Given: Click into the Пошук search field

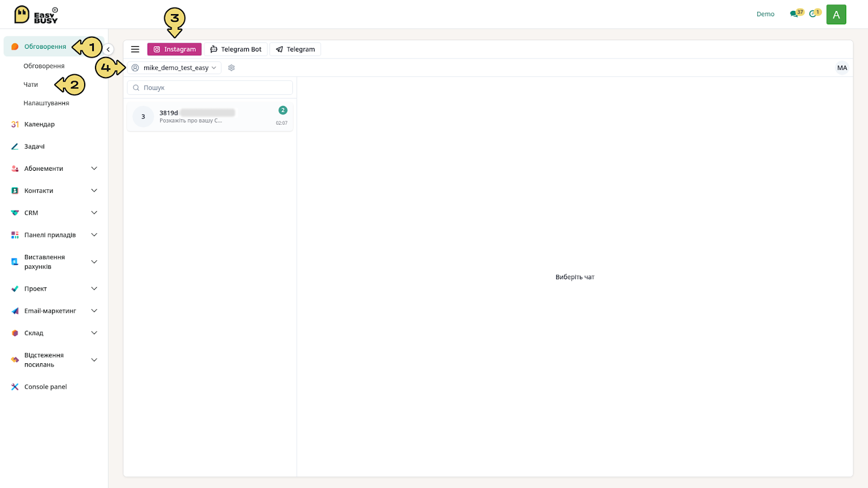Looking at the screenshot, I should pyautogui.click(x=210, y=88).
